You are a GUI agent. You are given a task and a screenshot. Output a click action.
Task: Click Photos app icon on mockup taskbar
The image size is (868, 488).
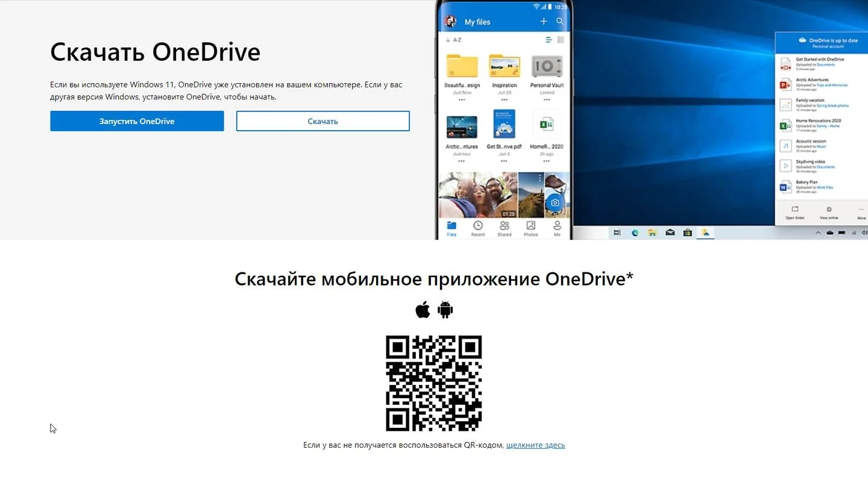(705, 233)
